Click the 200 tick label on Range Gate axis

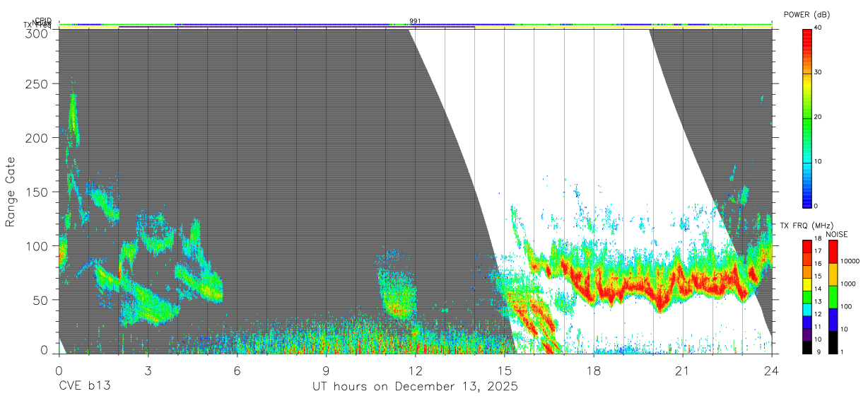[x=36, y=138]
